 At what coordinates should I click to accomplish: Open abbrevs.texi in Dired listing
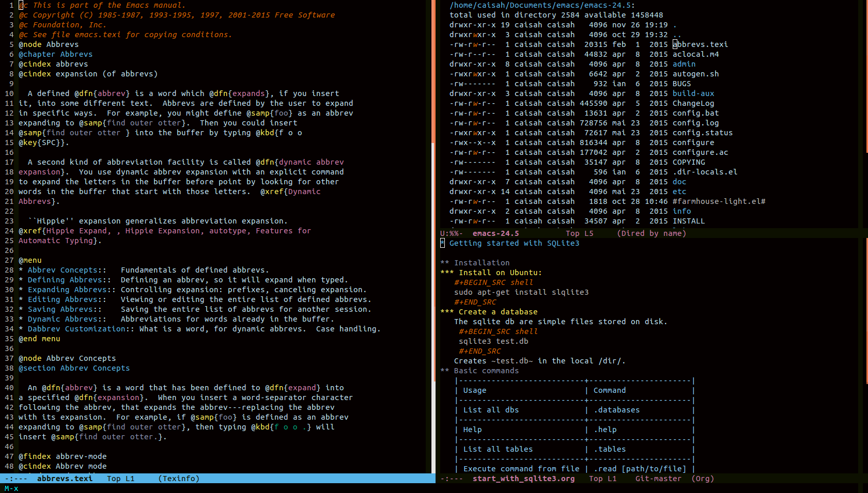click(x=700, y=44)
